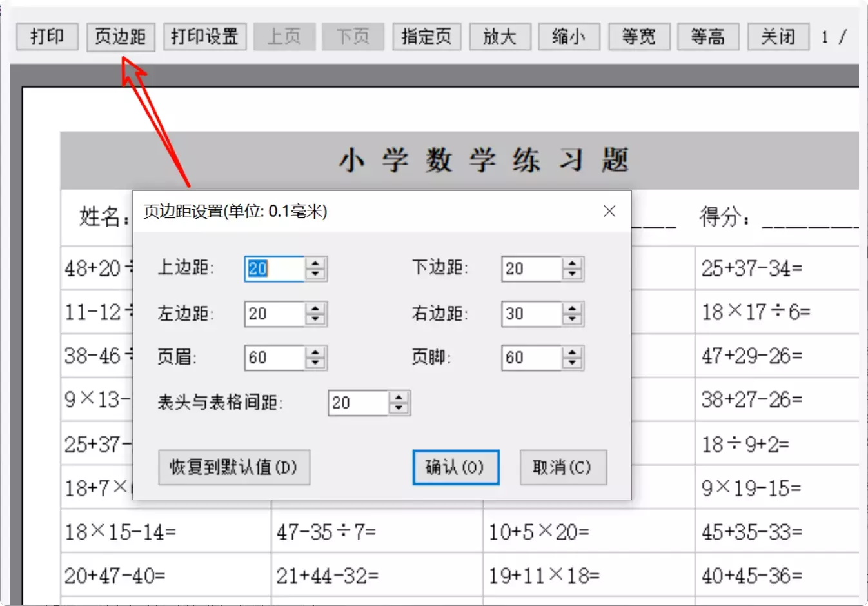Decrease 下边距 using its down arrow

pyautogui.click(x=571, y=274)
